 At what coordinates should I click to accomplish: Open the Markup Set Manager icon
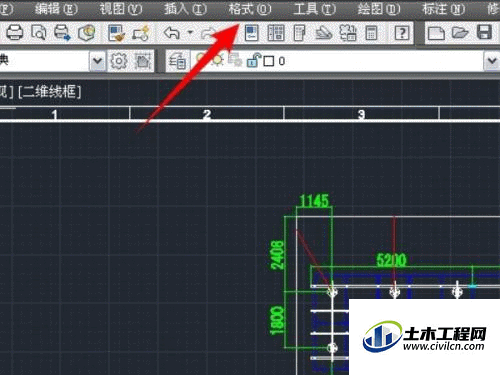click(348, 33)
